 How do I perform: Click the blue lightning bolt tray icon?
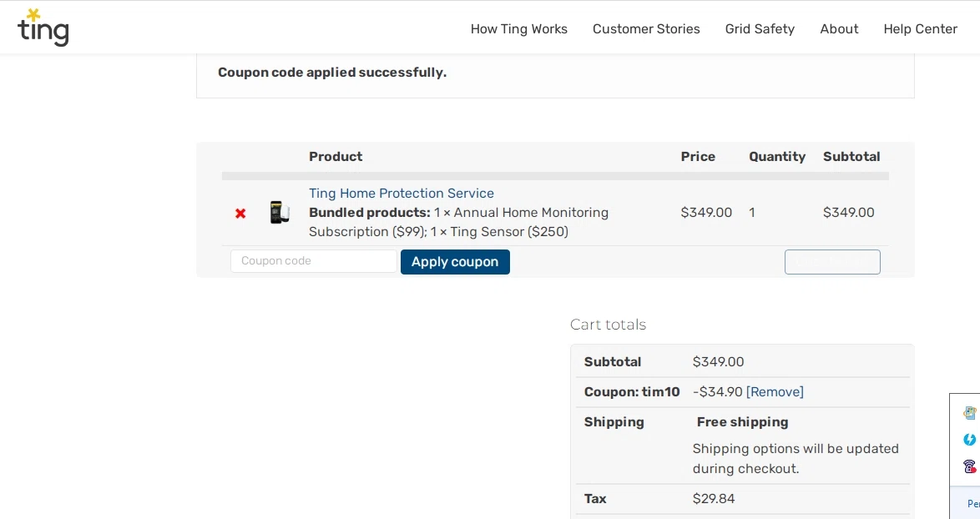969,440
